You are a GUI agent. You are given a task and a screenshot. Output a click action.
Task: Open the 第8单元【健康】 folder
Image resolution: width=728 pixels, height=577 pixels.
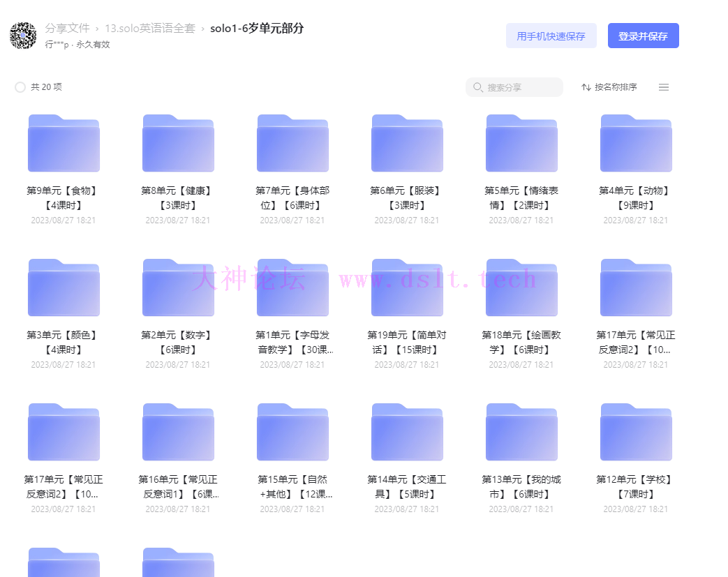click(x=178, y=144)
